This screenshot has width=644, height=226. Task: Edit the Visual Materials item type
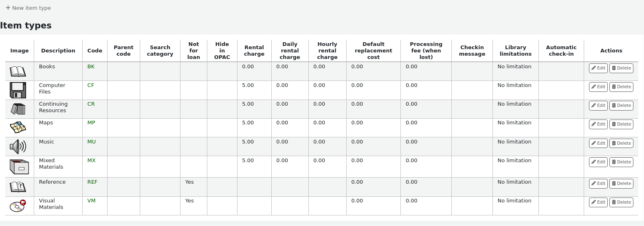tap(598, 202)
